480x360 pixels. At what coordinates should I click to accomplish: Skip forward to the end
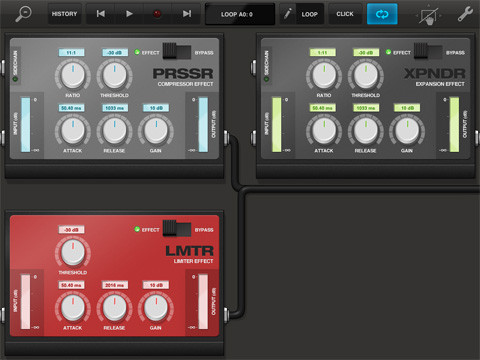point(187,14)
